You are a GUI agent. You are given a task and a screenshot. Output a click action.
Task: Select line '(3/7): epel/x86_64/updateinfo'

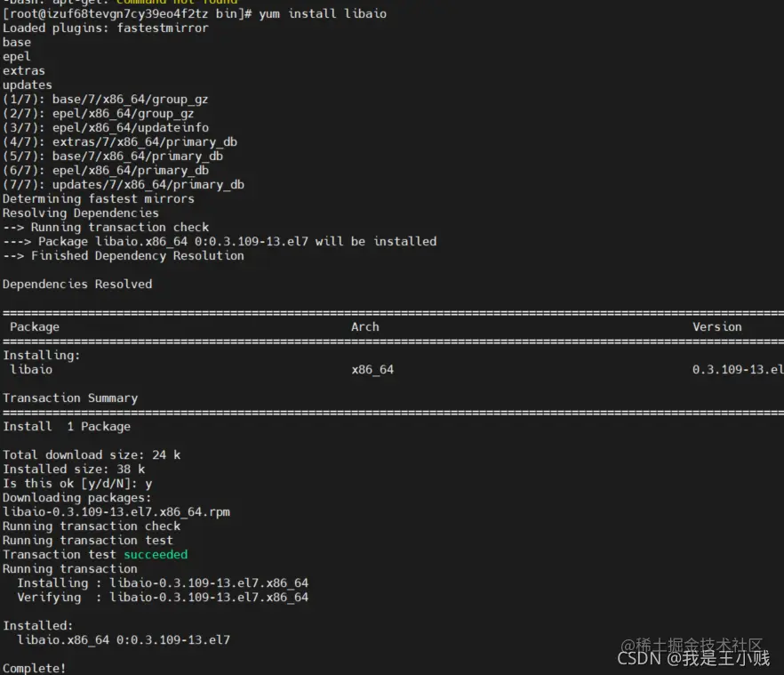pos(106,128)
